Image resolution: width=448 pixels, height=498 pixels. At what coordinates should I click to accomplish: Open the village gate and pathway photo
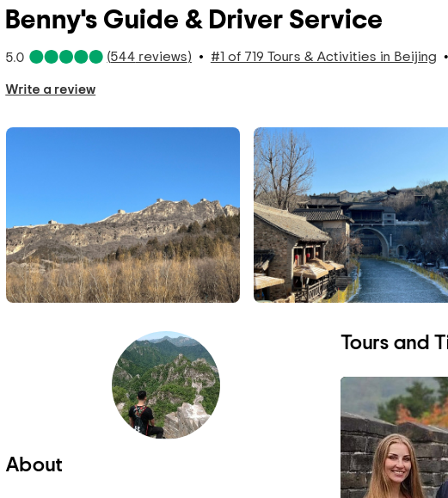click(x=351, y=215)
